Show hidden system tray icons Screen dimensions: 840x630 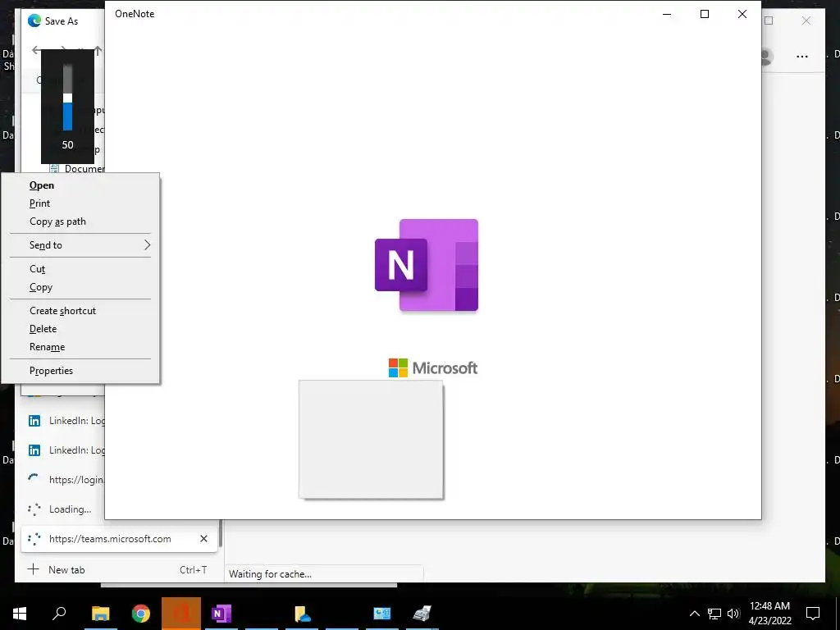click(694, 614)
